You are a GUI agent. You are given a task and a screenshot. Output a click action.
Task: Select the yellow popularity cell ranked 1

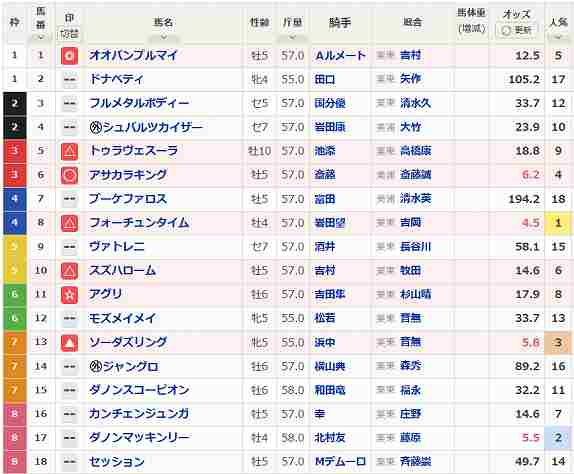click(x=558, y=223)
